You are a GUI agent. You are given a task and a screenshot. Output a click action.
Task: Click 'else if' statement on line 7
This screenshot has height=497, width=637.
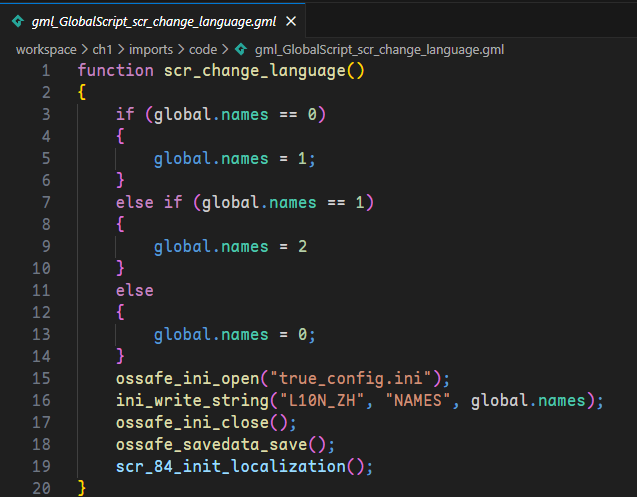149,202
